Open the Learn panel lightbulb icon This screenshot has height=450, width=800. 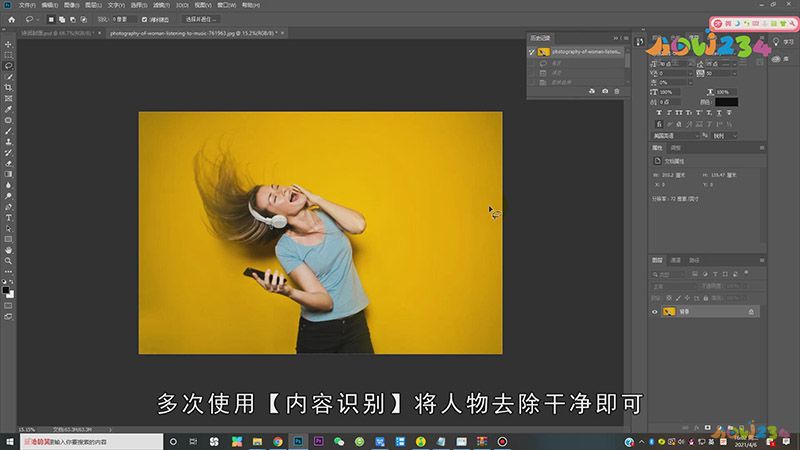(x=776, y=42)
